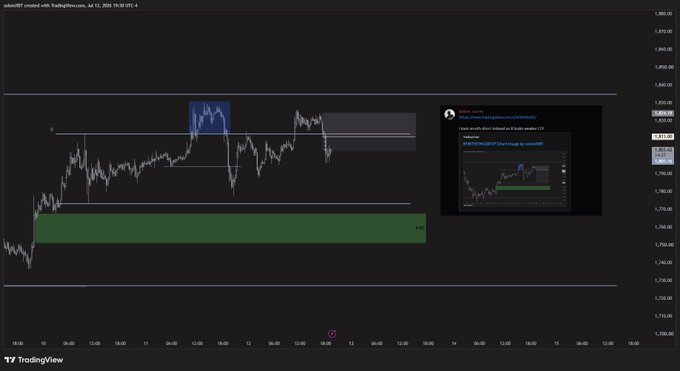
Task: Click the 1,770.00 tick on price axis
Action: [664, 209]
